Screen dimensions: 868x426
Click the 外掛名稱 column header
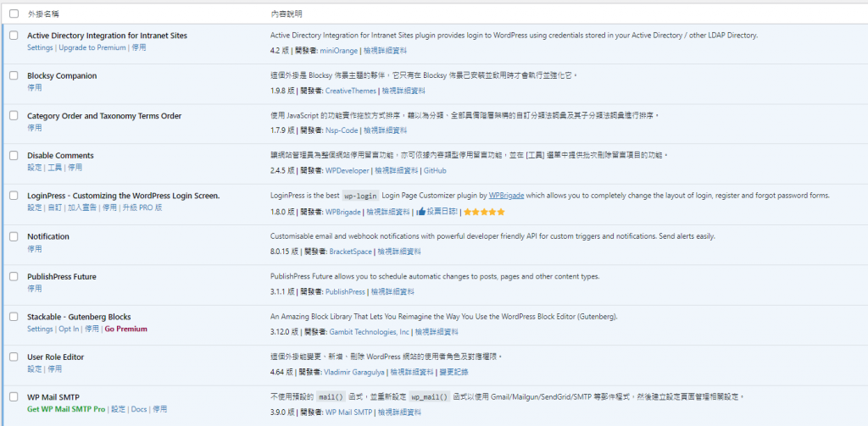43,14
